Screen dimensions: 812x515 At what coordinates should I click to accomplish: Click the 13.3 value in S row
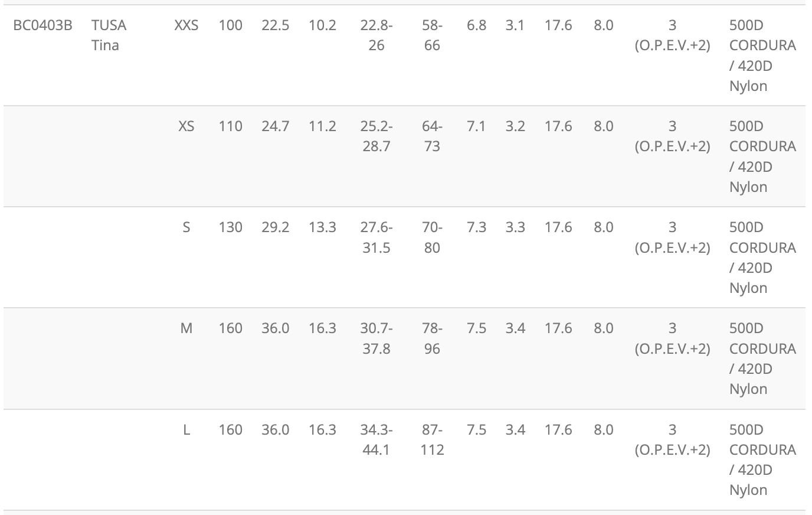click(322, 227)
